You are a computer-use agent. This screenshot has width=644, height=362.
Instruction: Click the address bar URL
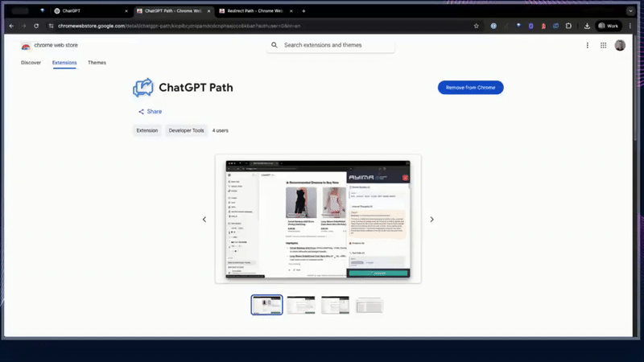pos(179,26)
